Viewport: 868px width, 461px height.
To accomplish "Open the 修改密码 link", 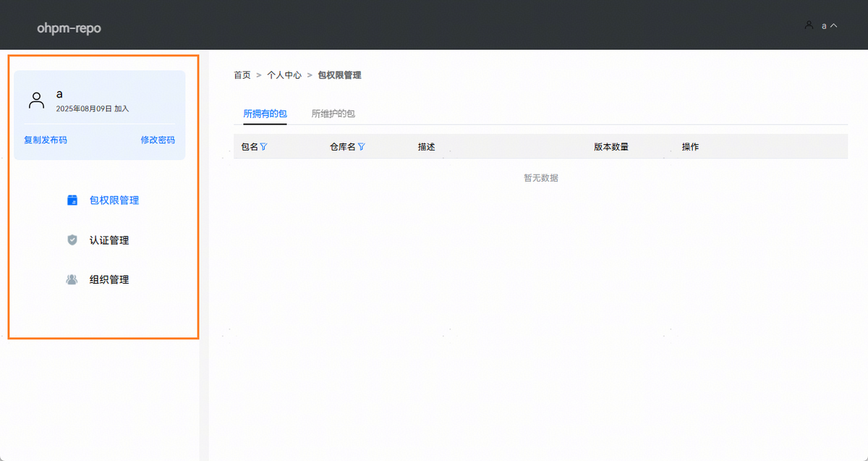I will point(158,140).
